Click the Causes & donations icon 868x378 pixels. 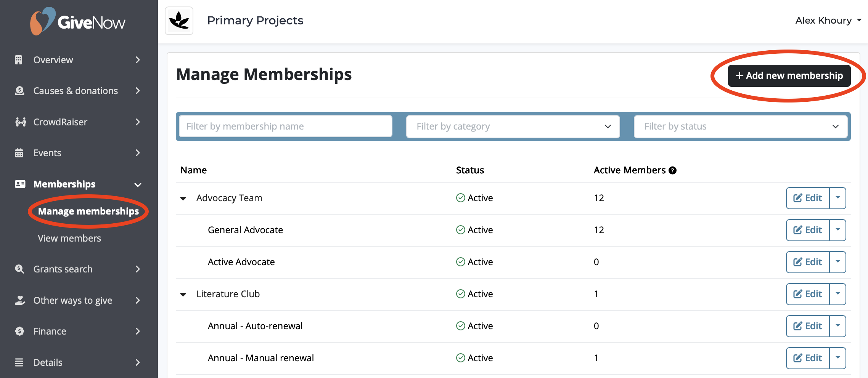coord(19,91)
